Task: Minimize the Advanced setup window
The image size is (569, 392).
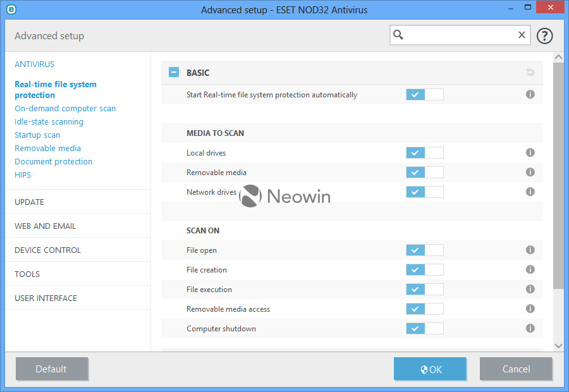Action: pos(511,8)
